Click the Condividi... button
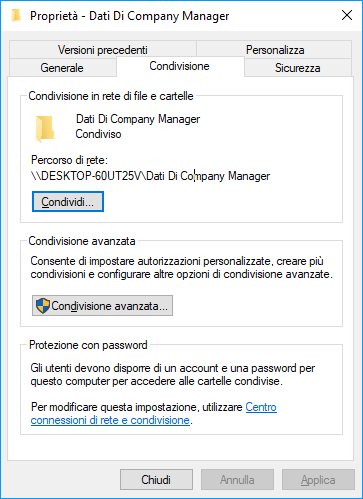The image size is (363, 499). [x=68, y=202]
